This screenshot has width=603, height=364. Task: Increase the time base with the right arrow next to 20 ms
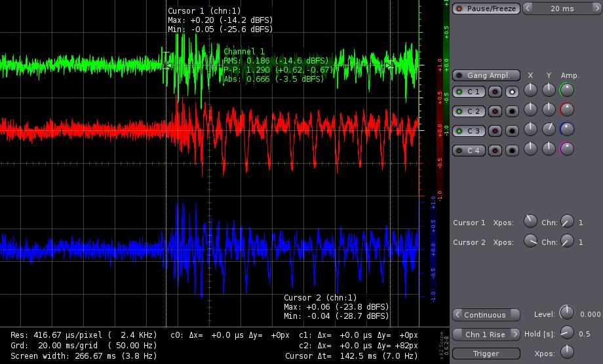(x=597, y=8)
